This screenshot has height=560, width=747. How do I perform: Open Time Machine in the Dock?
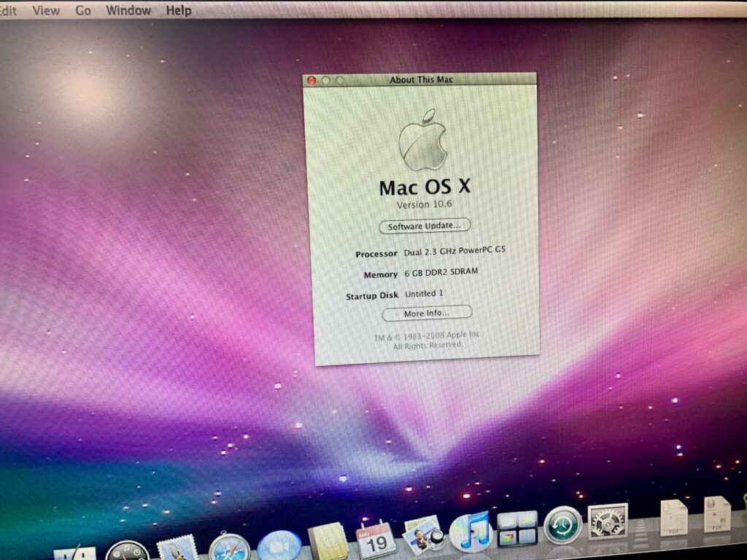pos(562,525)
